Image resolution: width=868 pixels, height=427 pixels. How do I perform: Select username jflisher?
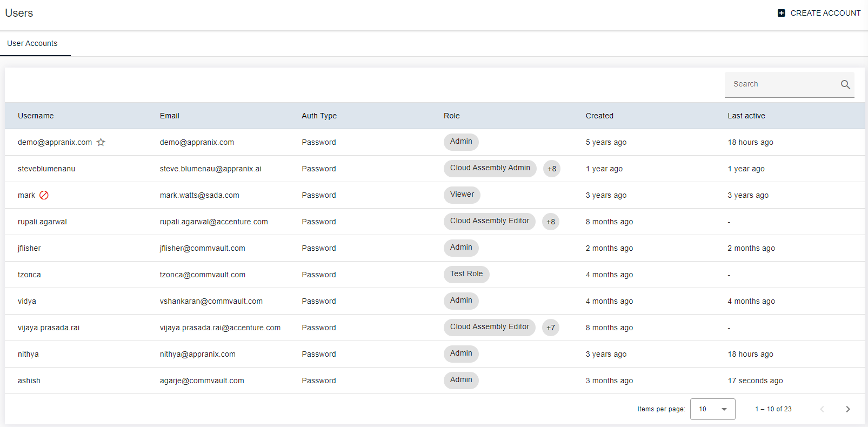[29, 248]
